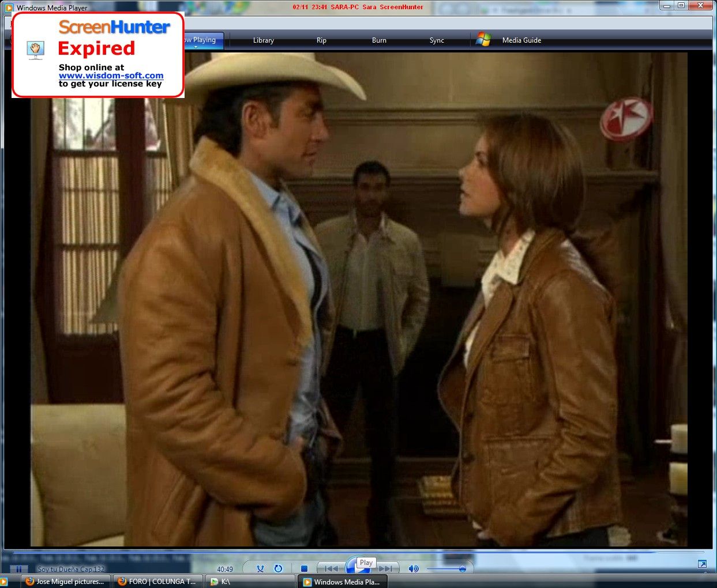
Task: Open Media Guide
Action: (521, 40)
